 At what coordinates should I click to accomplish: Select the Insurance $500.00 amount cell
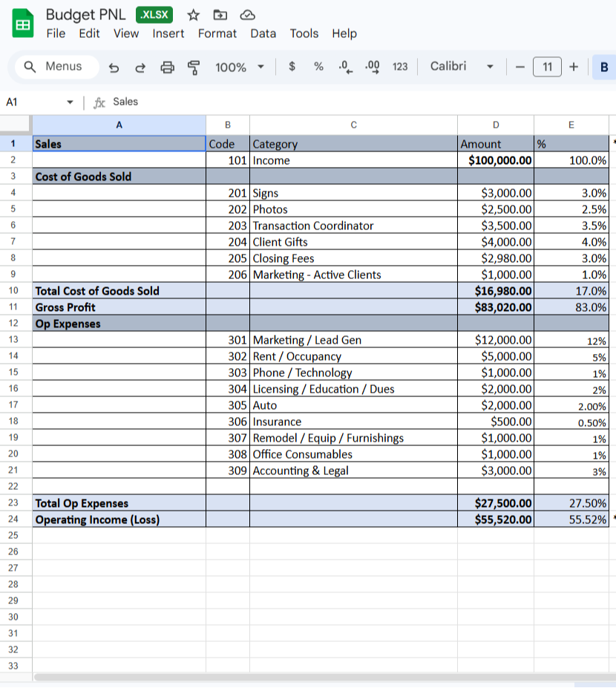(496, 422)
